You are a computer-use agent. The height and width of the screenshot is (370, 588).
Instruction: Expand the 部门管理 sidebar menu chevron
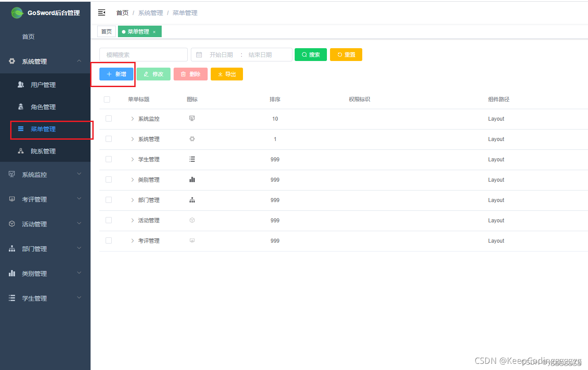click(x=79, y=248)
